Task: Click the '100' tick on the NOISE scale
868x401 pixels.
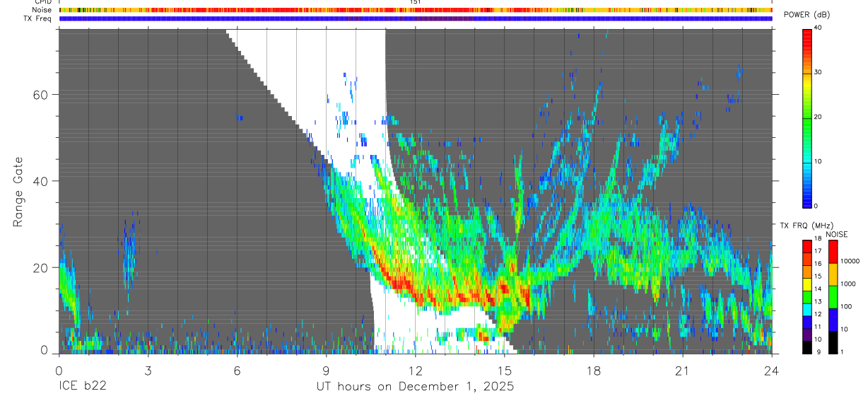Action: pos(847,307)
